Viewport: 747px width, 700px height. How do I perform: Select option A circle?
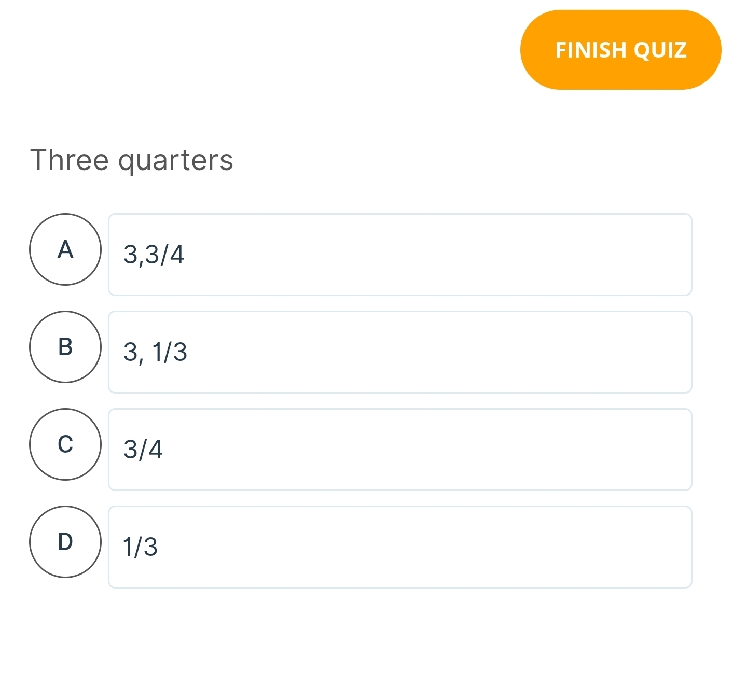[x=65, y=250]
